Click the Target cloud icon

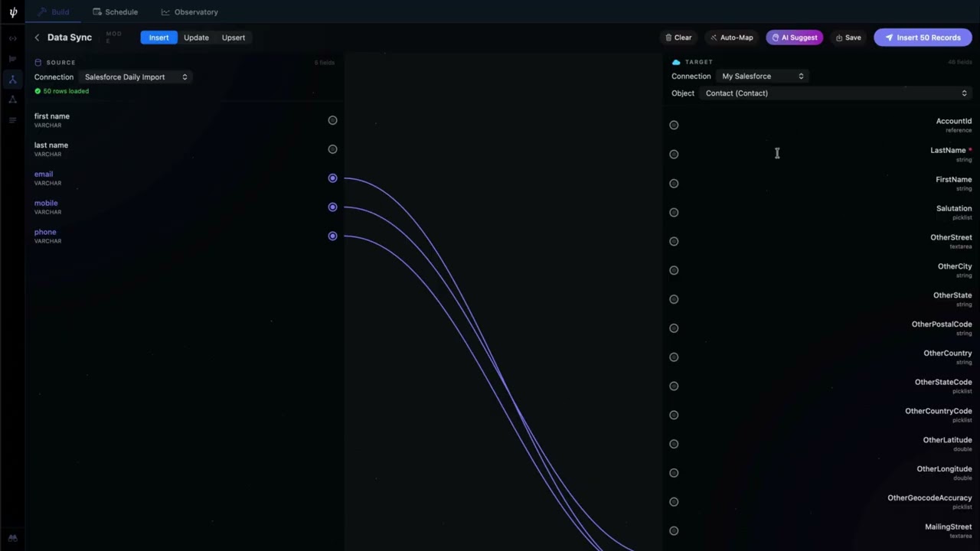click(x=676, y=62)
